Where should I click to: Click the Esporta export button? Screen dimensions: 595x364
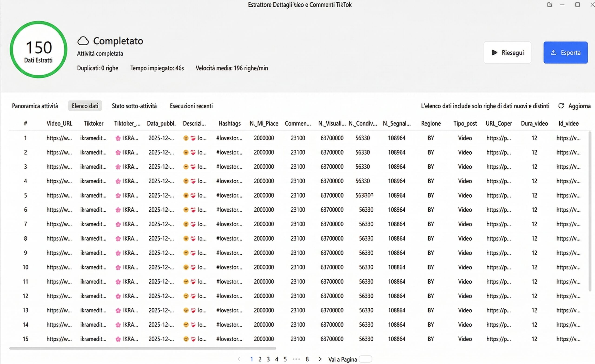(565, 52)
